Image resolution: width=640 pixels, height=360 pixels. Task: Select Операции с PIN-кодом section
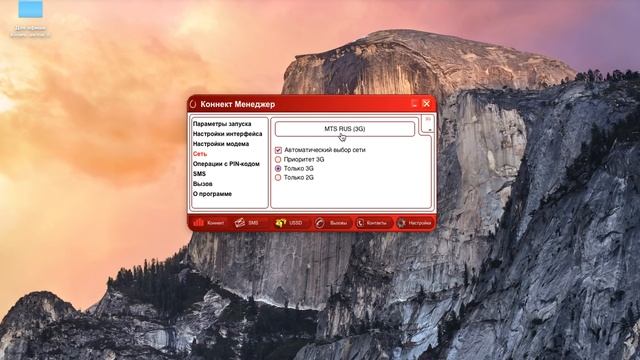click(x=226, y=164)
